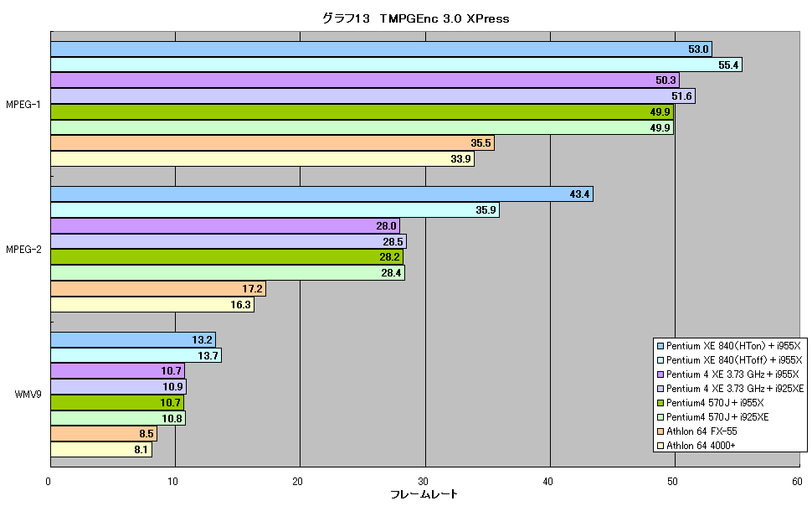Image resolution: width=812 pixels, height=506 pixels.
Task: Select the MPEG-1 category label
Action: pos(23,105)
